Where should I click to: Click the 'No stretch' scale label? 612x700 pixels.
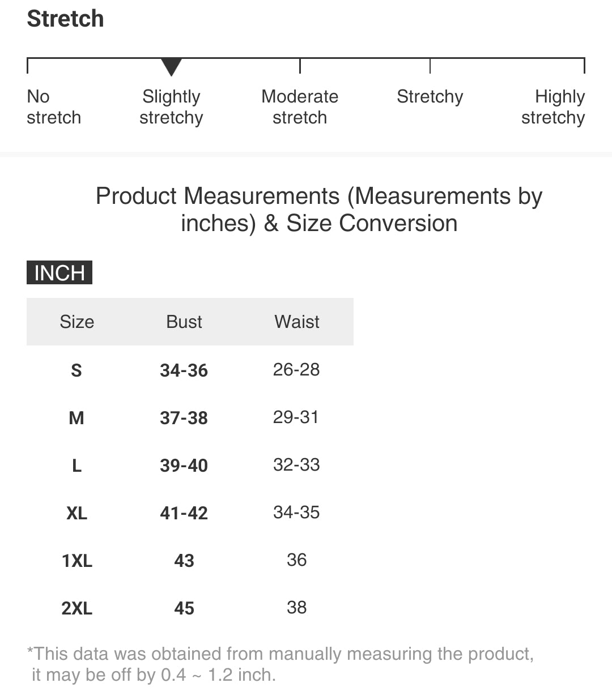(x=54, y=107)
